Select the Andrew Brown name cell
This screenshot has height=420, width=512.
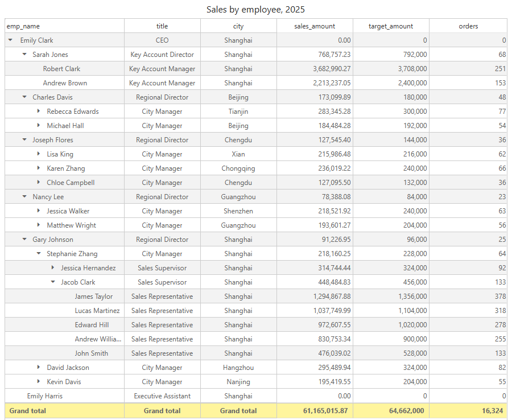(x=65, y=83)
